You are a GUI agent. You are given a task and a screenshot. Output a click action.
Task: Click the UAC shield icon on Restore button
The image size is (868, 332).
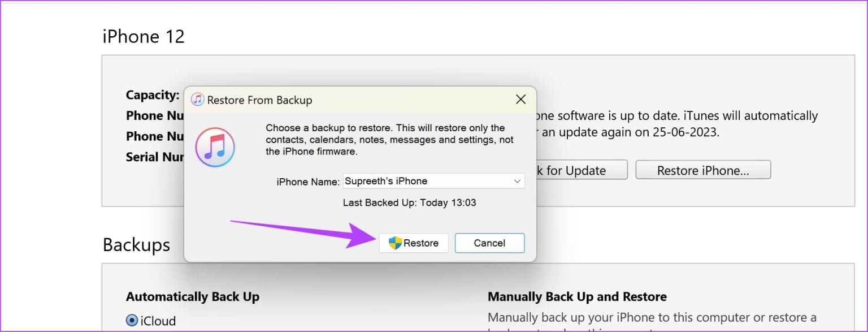point(395,243)
